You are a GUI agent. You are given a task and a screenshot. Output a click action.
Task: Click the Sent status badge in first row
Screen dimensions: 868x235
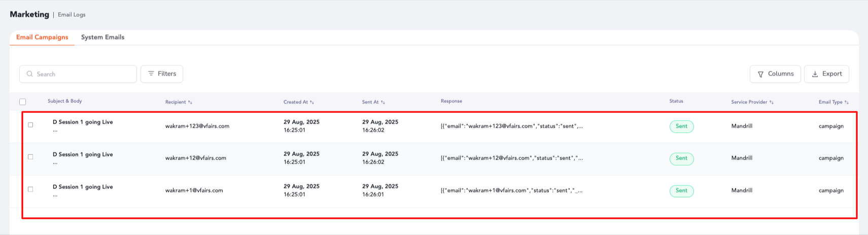point(681,127)
